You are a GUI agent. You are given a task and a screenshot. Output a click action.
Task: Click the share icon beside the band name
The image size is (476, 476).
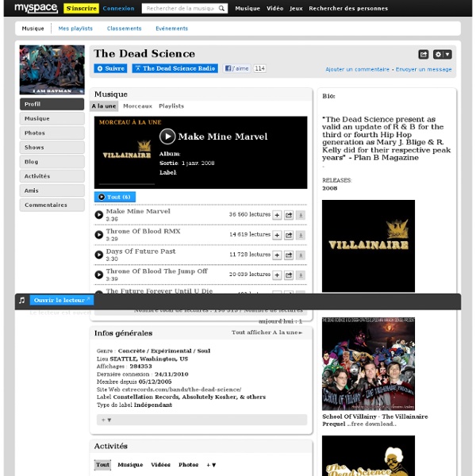point(423,54)
